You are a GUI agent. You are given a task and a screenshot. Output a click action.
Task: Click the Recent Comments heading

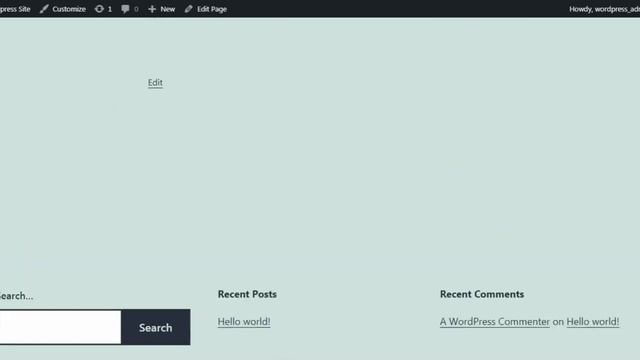pos(482,294)
